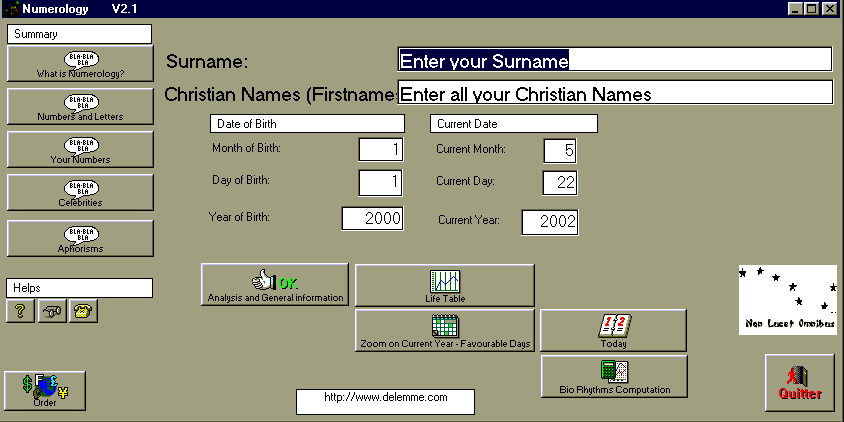Click the Current Month field
844x422 pixels.
(560, 150)
